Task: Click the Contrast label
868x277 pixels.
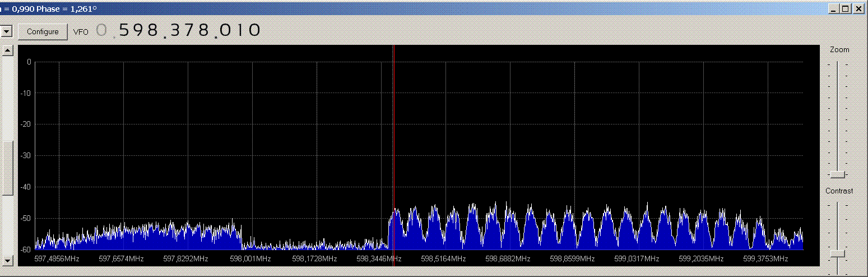Action: 839,191
